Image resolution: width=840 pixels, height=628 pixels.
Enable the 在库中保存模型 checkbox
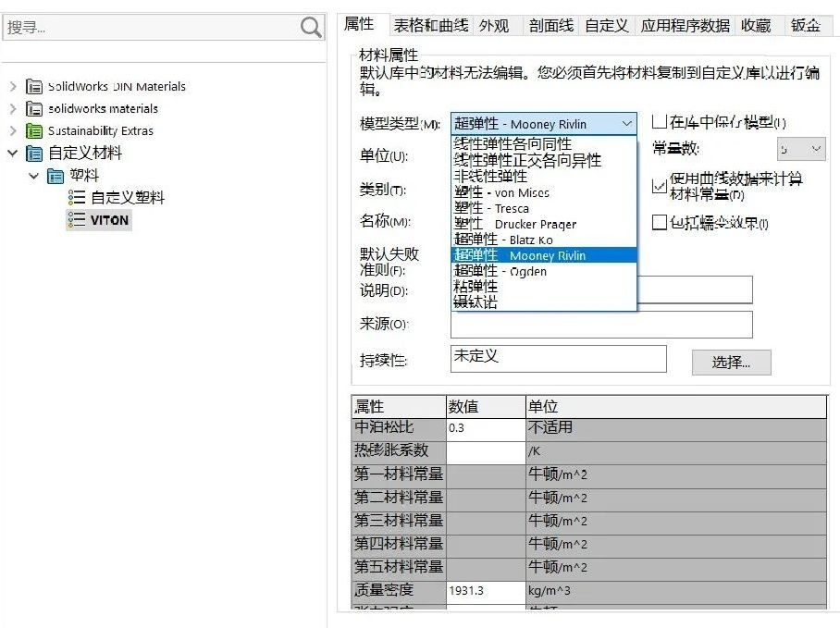point(659,122)
